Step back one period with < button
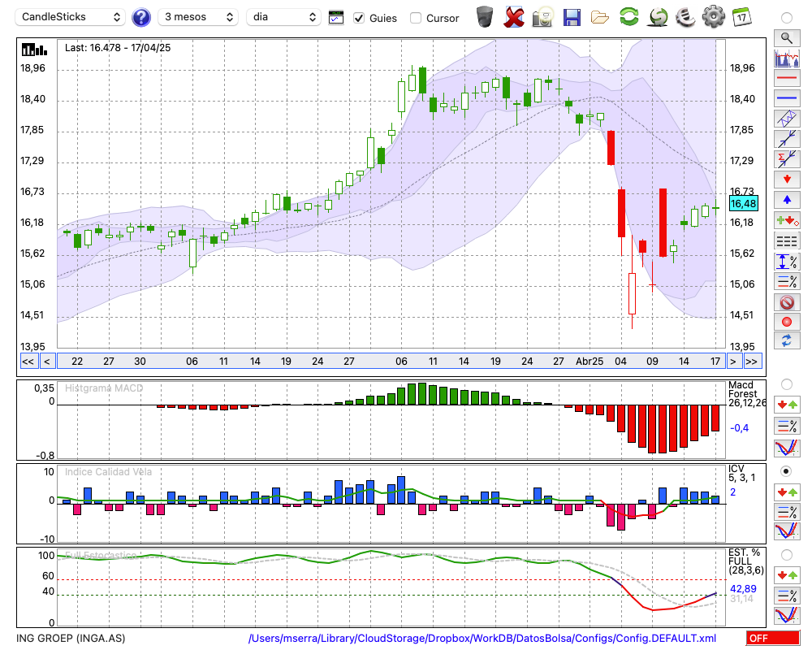Viewport: 812px width, 650px height. [46, 362]
